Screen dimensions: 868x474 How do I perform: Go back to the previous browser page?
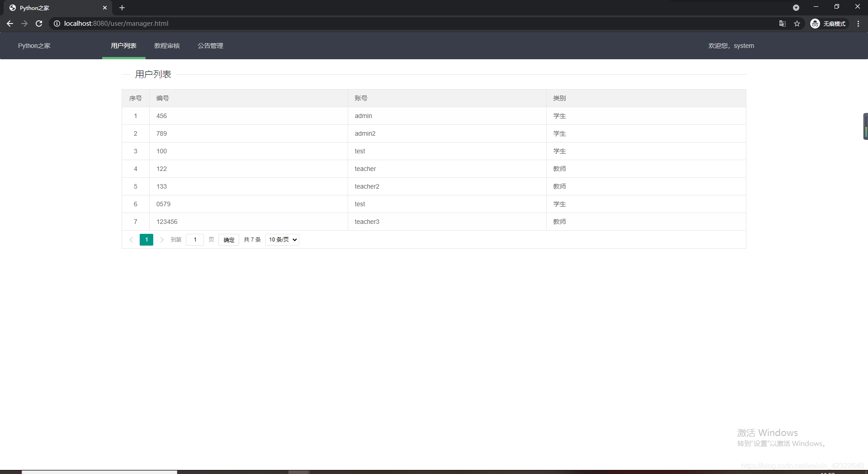pyautogui.click(x=10, y=24)
